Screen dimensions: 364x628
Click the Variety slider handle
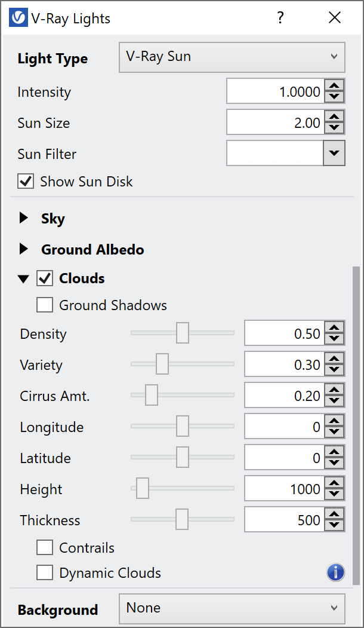click(x=162, y=364)
